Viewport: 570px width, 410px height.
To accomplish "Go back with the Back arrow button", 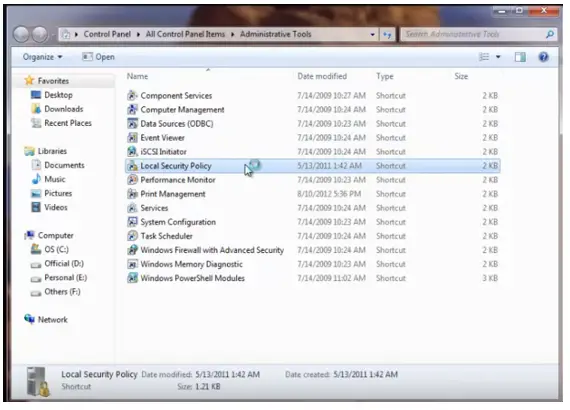I will coord(21,35).
